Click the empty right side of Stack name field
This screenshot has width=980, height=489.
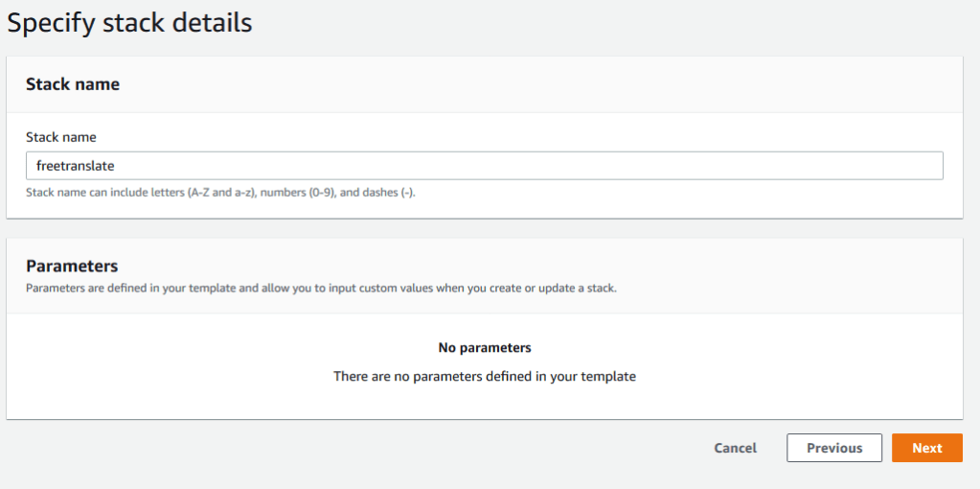click(766, 166)
